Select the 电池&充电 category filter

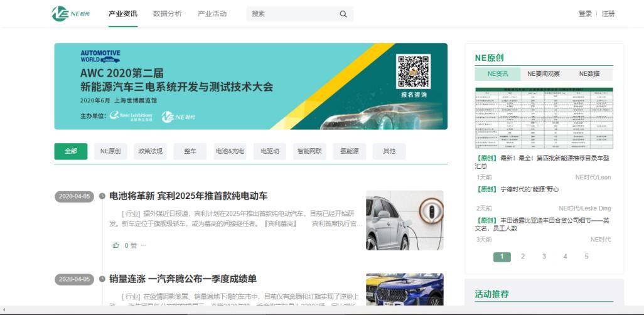230,151
